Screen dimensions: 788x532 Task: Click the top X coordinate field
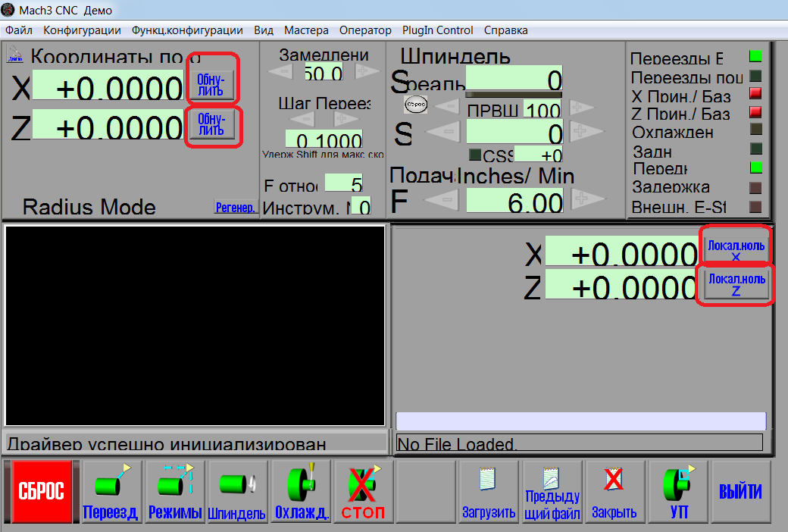click(x=108, y=84)
